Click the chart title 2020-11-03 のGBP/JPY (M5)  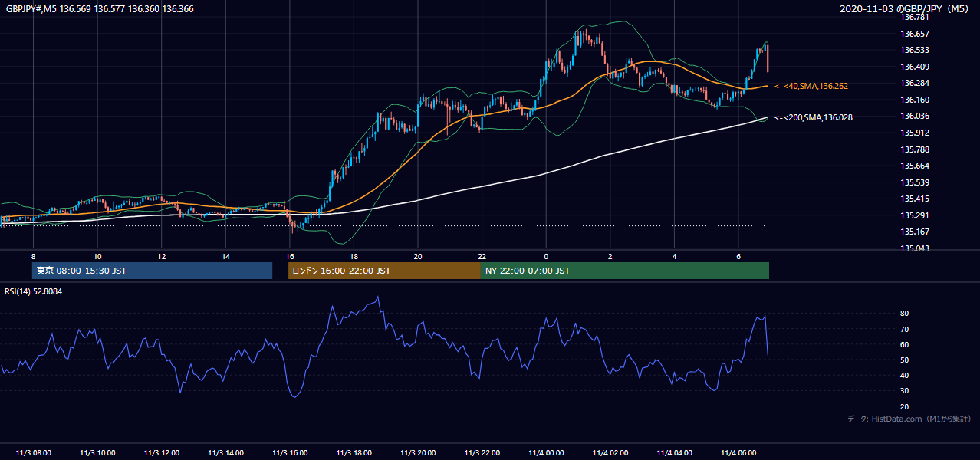click(905, 8)
